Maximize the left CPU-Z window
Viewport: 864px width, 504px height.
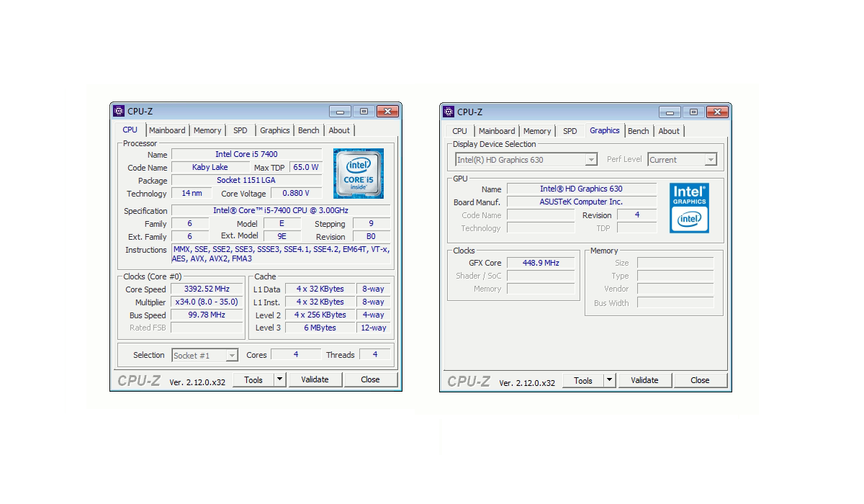(364, 112)
